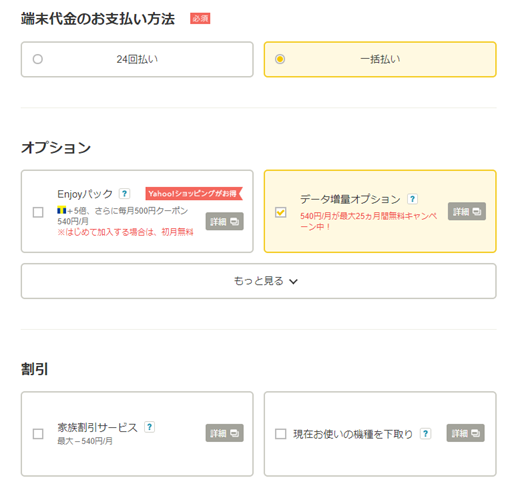Open help icon beside 現在お使いの機種を下取り
This screenshot has height=490, width=514.
[425, 434]
